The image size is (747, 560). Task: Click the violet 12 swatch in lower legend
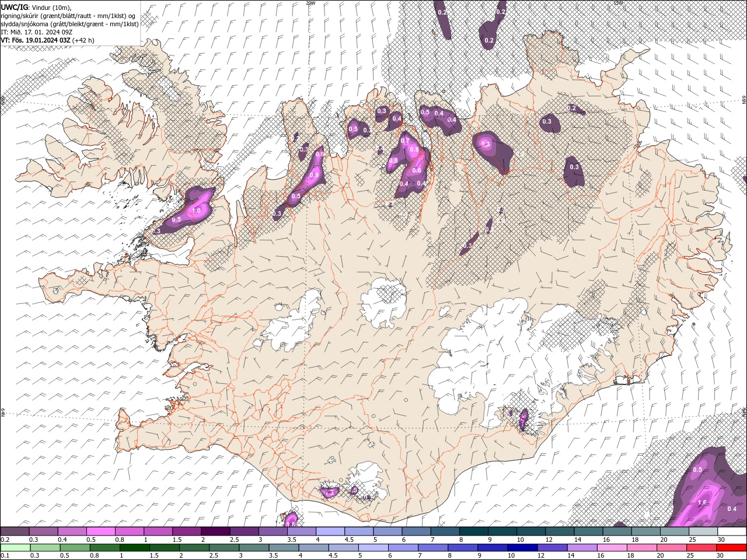point(553,548)
